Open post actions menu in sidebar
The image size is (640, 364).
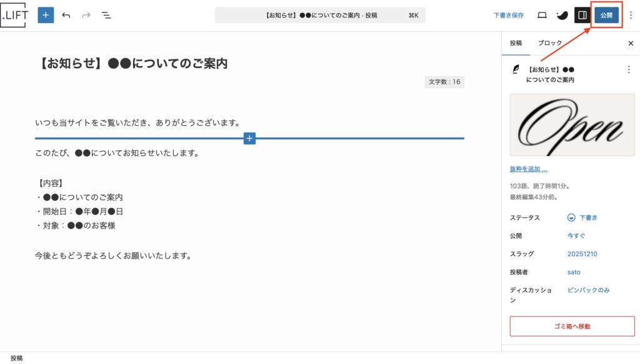pyautogui.click(x=629, y=69)
